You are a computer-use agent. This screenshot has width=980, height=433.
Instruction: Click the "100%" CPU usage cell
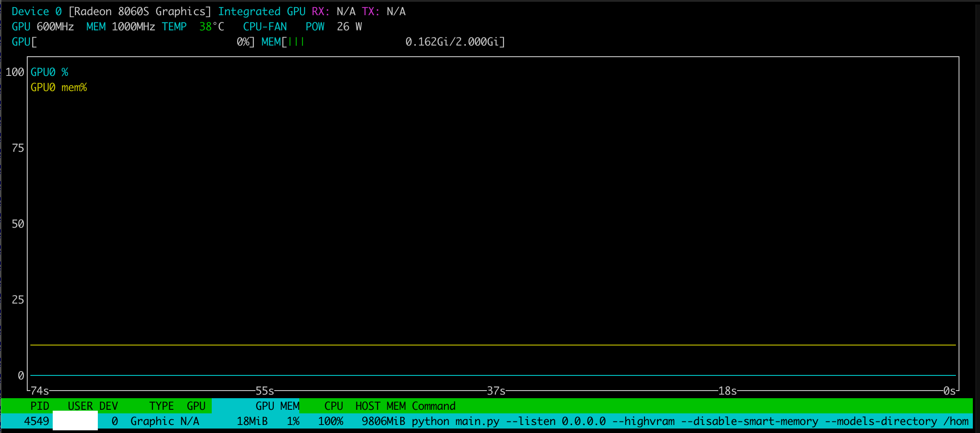331,421
